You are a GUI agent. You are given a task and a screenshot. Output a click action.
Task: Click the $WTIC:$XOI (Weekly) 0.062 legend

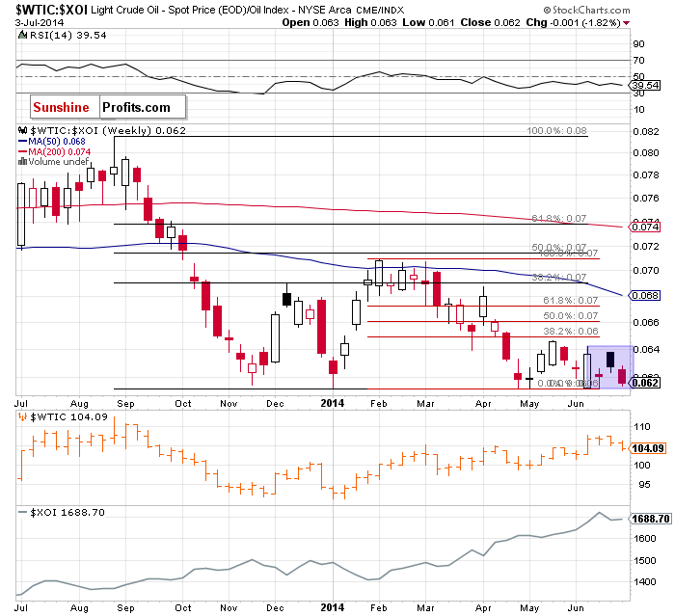tap(108, 130)
